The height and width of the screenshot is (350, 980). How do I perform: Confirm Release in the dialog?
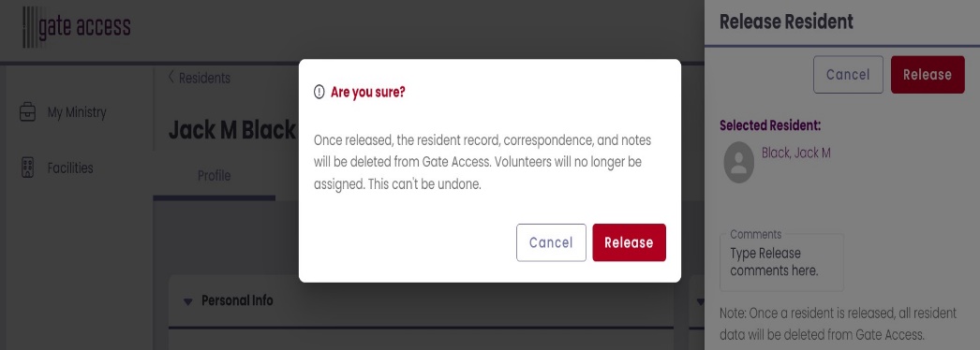(x=629, y=242)
